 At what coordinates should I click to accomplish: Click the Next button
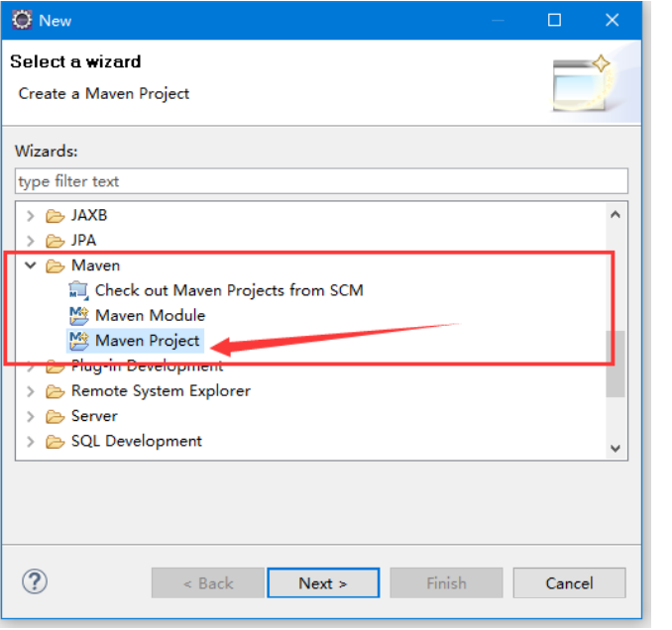(323, 582)
